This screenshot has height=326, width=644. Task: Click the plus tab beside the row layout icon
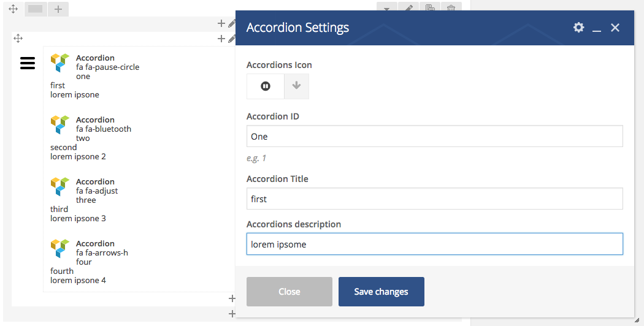(x=58, y=9)
